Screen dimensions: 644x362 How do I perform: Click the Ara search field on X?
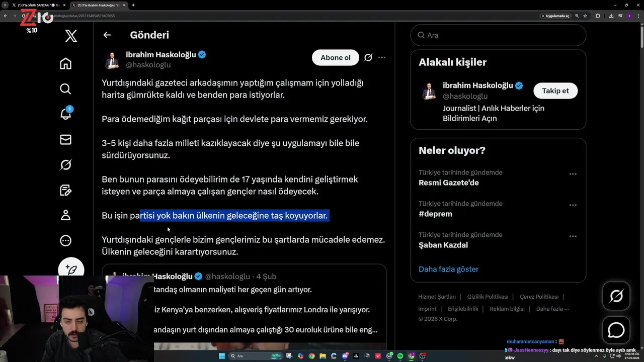(x=498, y=35)
